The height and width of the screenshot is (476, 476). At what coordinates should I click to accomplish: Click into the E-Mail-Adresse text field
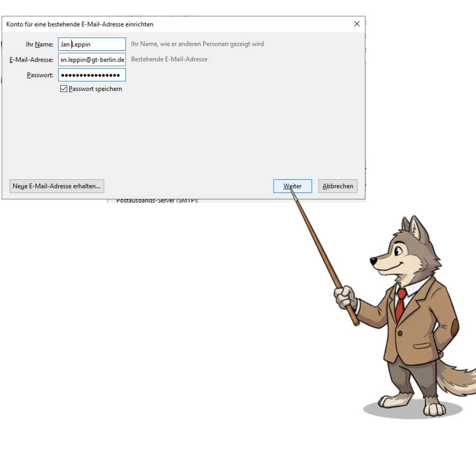pyautogui.click(x=92, y=59)
